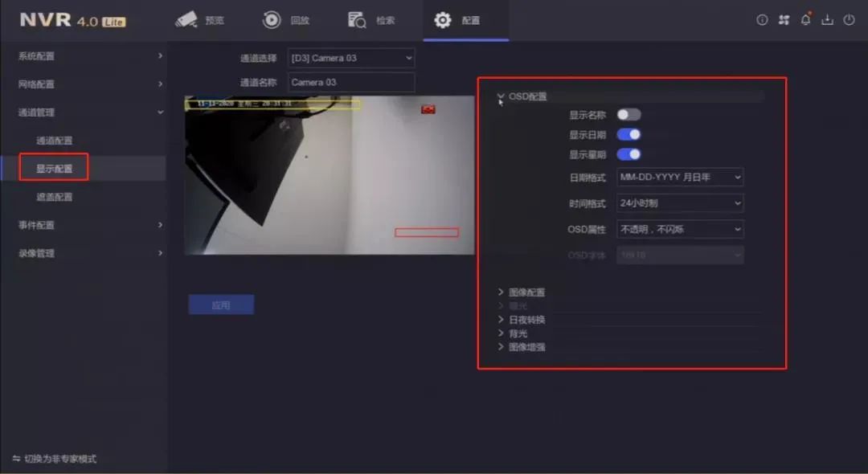Change camera in 通道选择 dropdown
The width and height of the screenshot is (868, 474).
click(x=351, y=58)
